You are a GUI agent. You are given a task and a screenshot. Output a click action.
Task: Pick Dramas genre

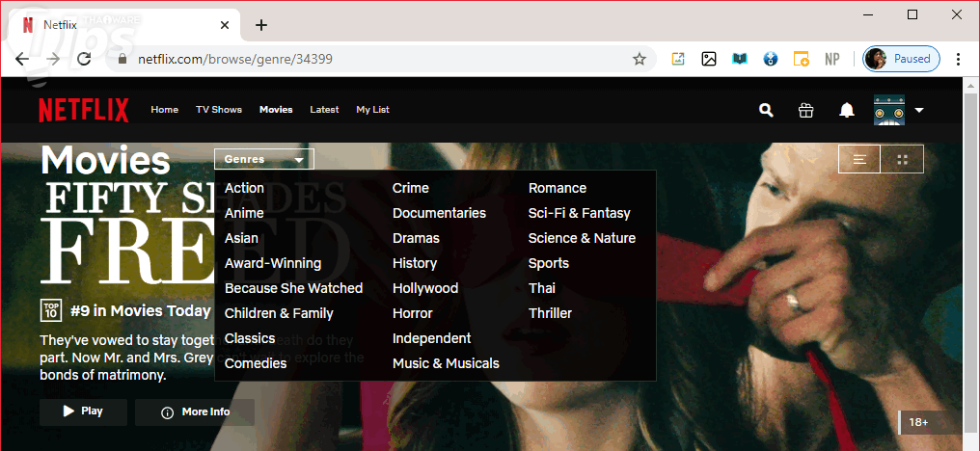pyautogui.click(x=416, y=238)
